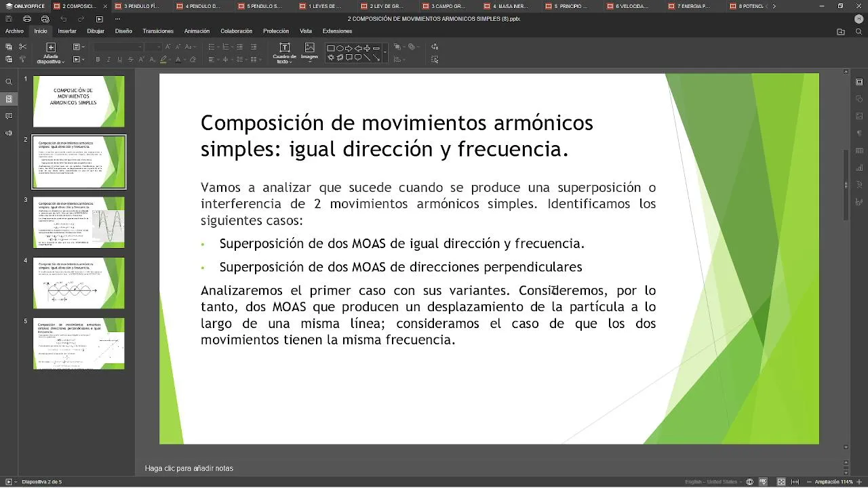Switch to the Insertar tab

(x=67, y=31)
